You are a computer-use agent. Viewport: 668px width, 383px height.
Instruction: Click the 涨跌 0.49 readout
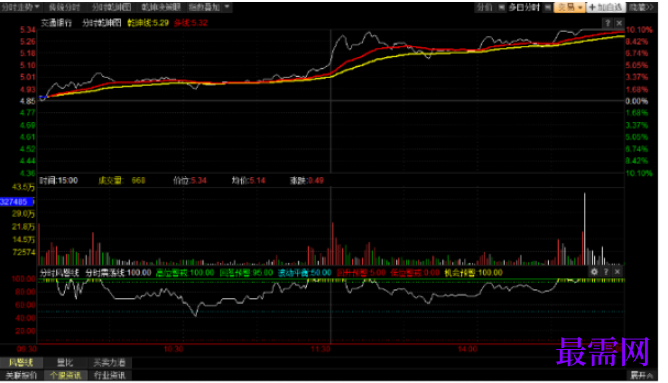tap(307, 181)
